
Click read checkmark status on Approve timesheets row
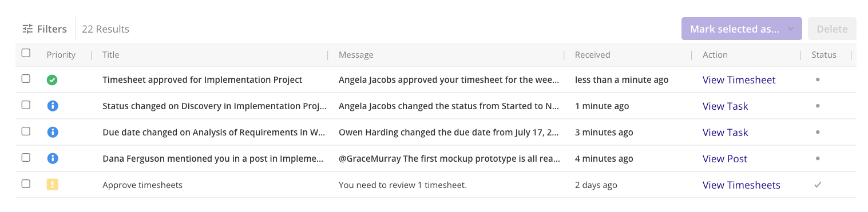[x=818, y=185]
